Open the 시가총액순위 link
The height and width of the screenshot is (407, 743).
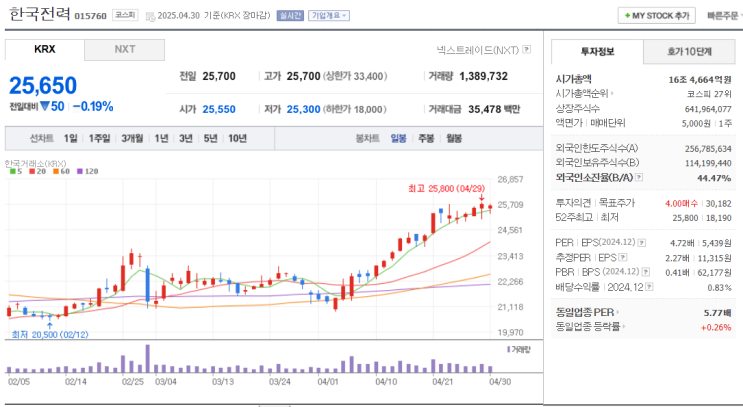(582, 94)
